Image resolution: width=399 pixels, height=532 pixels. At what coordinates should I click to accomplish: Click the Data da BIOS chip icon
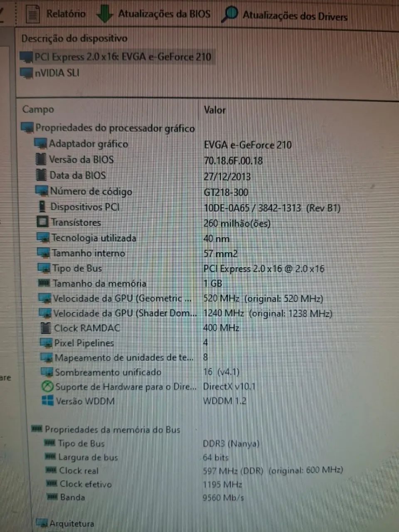[41, 175]
